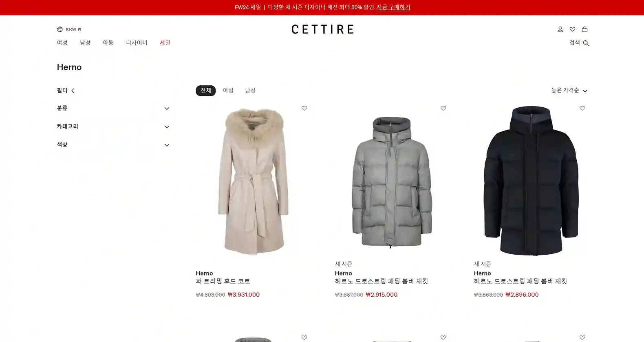Collapse the 필터 filter panel arrow
This screenshot has height=342, width=644.
pos(73,91)
